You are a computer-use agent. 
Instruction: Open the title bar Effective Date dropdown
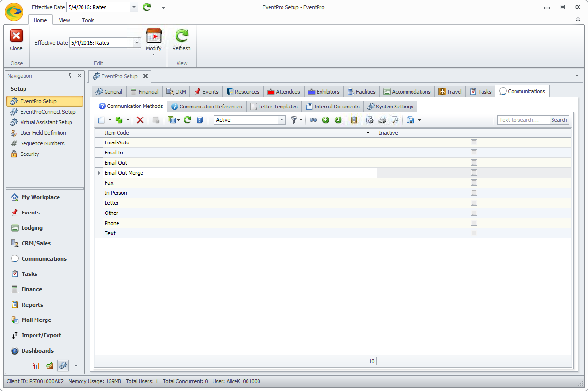click(x=134, y=7)
